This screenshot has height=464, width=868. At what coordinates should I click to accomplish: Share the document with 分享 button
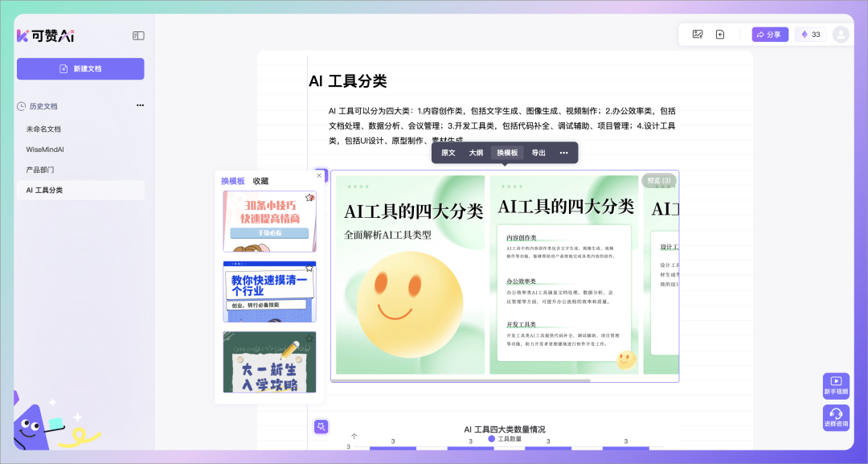[769, 35]
